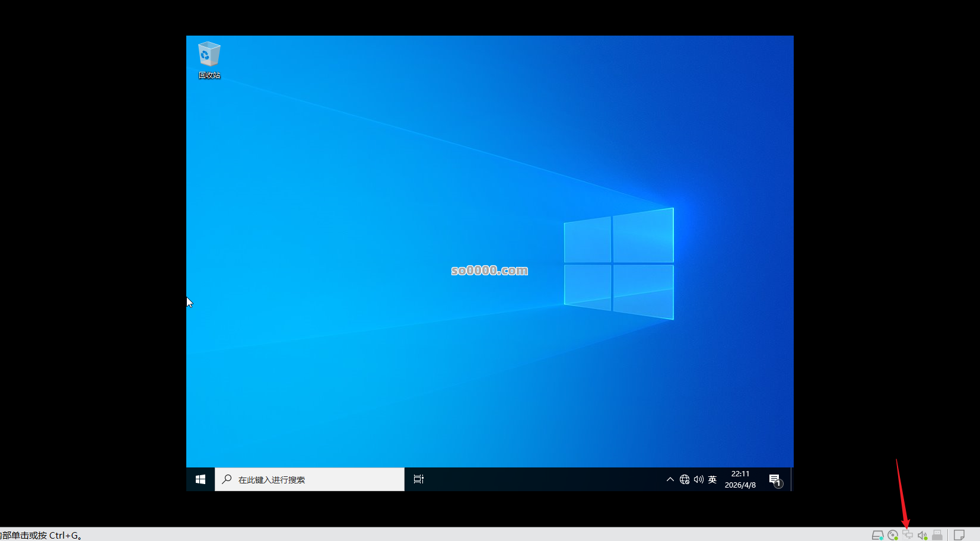Click the VM sound device icon with green dot
This screenshot has width=980, height=541.
[x=922, y=534]
